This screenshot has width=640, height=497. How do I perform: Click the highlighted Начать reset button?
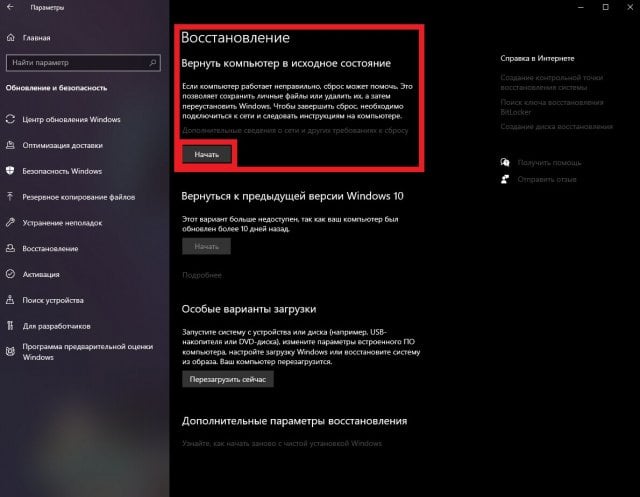207,154
